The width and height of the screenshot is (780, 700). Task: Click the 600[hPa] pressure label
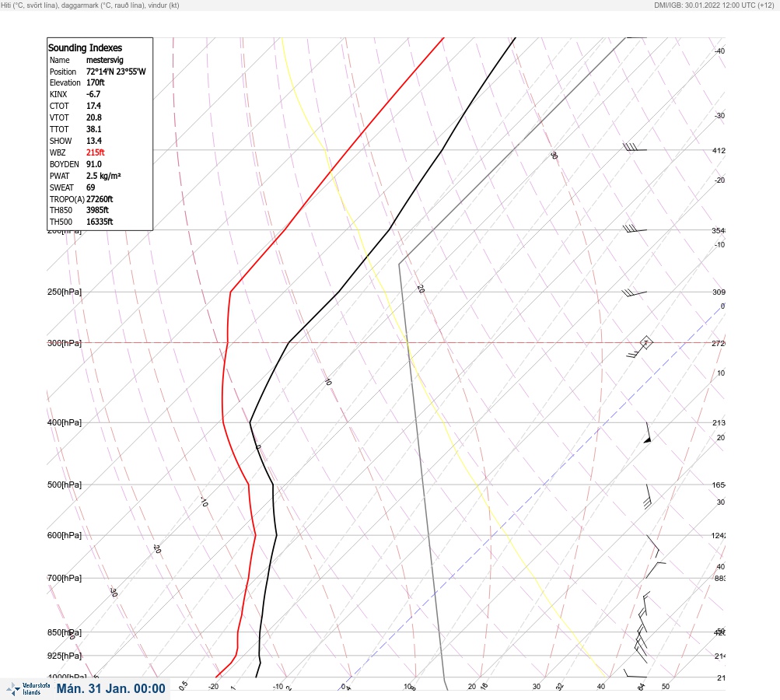65,535
